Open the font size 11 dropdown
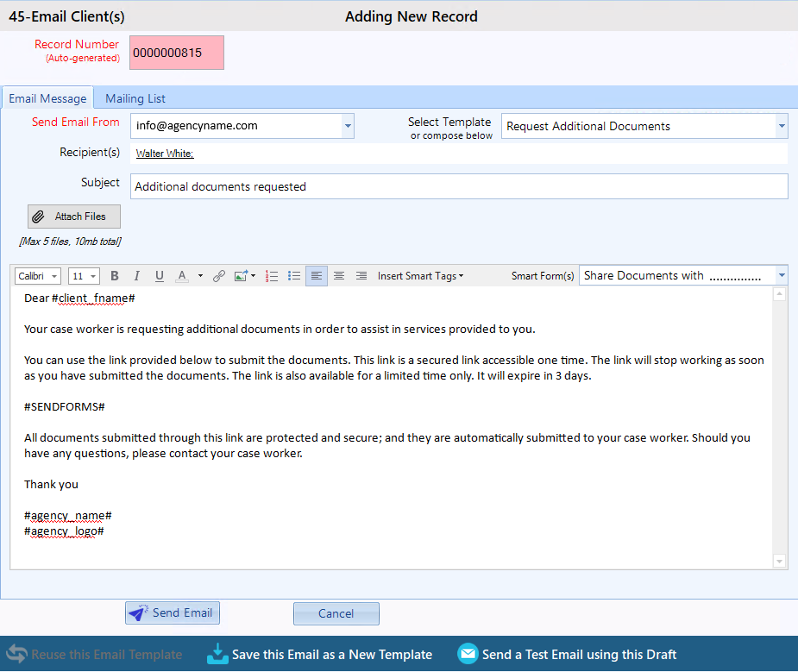The height and width of the screenshot is (672, 798). pyautogui.click(x=84, y=276)
